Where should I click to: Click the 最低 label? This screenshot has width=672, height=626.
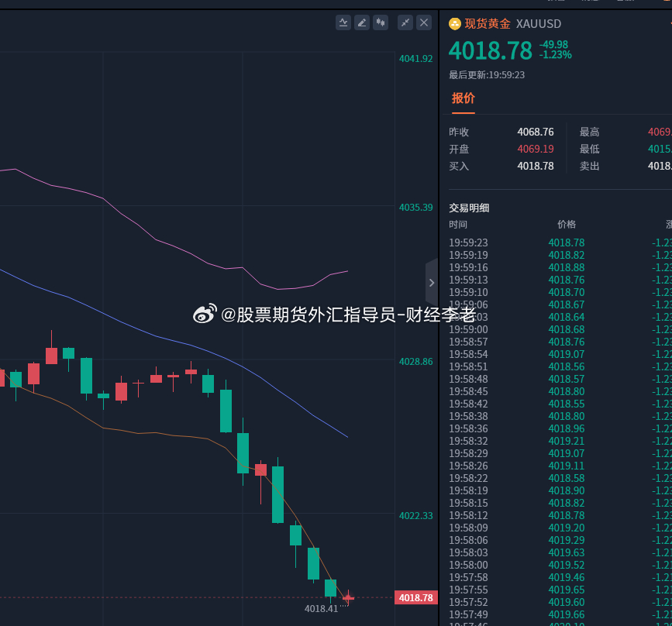pos(589,149)
